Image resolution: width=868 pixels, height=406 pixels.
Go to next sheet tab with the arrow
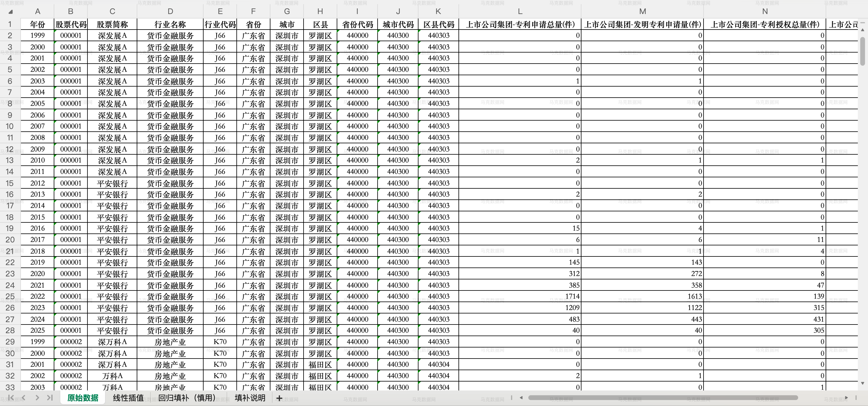(37, 398)
